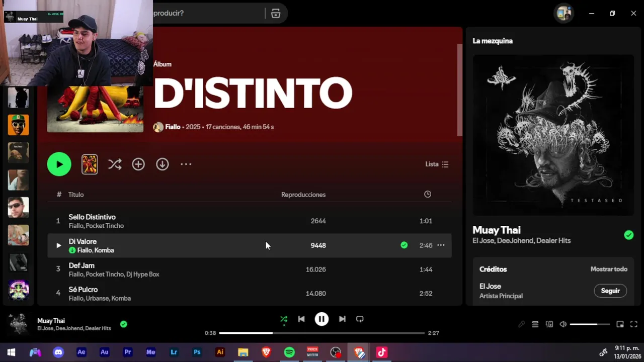The height and width of the screenshot is (362, 644).
Task: Toggle the repeat mode
Action: 360,319
